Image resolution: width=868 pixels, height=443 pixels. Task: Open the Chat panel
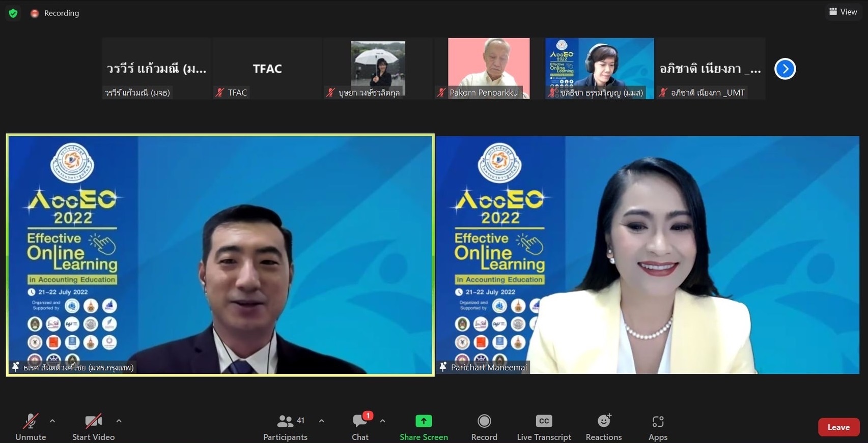[360, 427]
